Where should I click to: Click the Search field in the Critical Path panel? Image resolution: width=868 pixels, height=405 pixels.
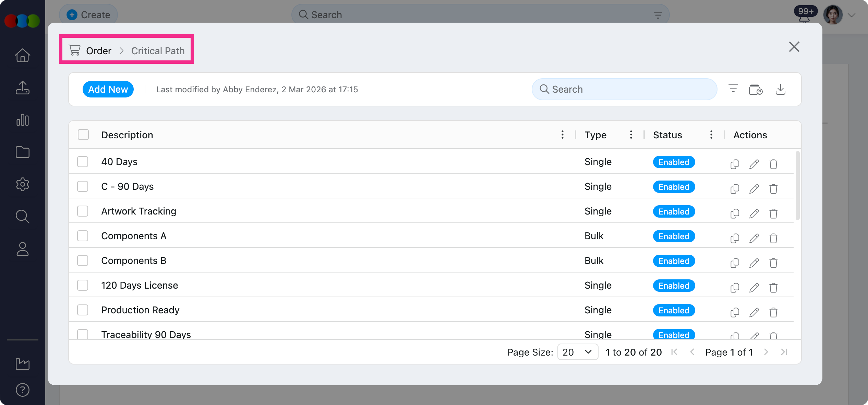click(x=624, y=89)
